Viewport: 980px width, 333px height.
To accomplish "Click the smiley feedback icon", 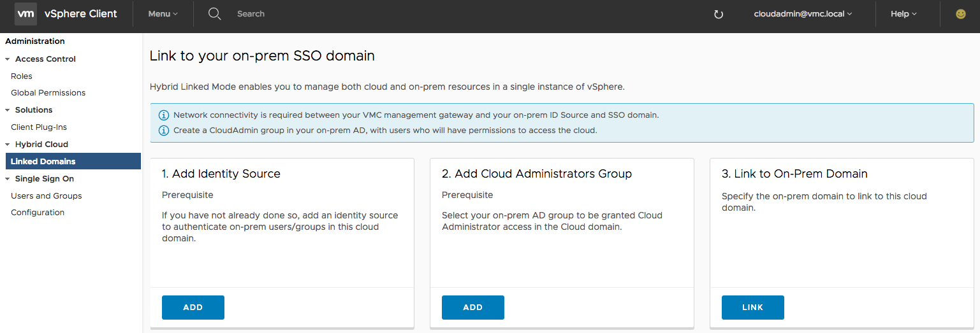I will [x=961, y=13].
